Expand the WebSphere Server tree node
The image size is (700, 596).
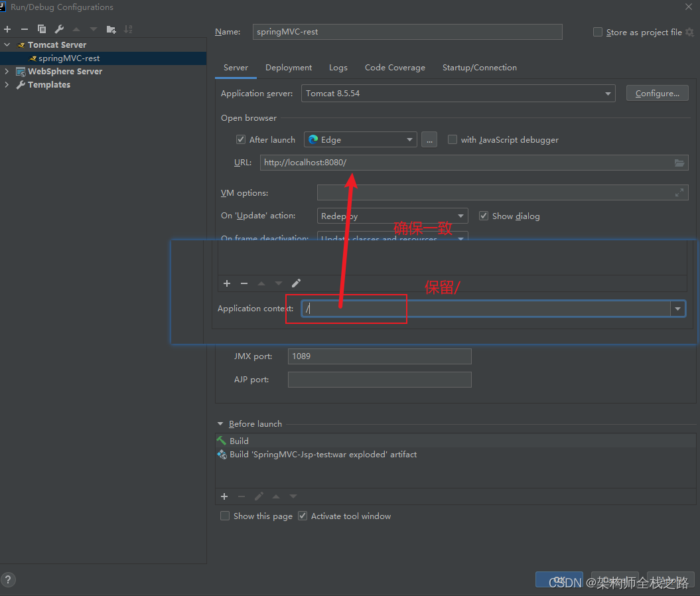pyautogui.click(x=7, y=72)
